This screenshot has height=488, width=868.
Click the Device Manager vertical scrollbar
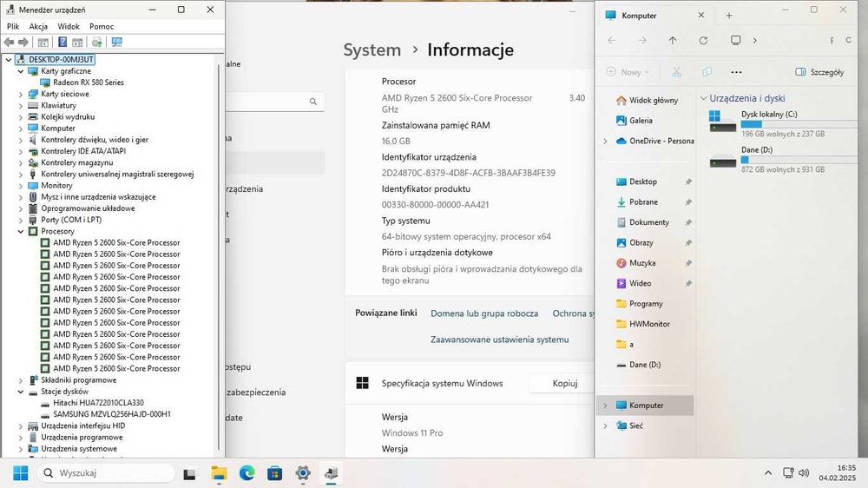pyautogui.click(x=220, y=257)
